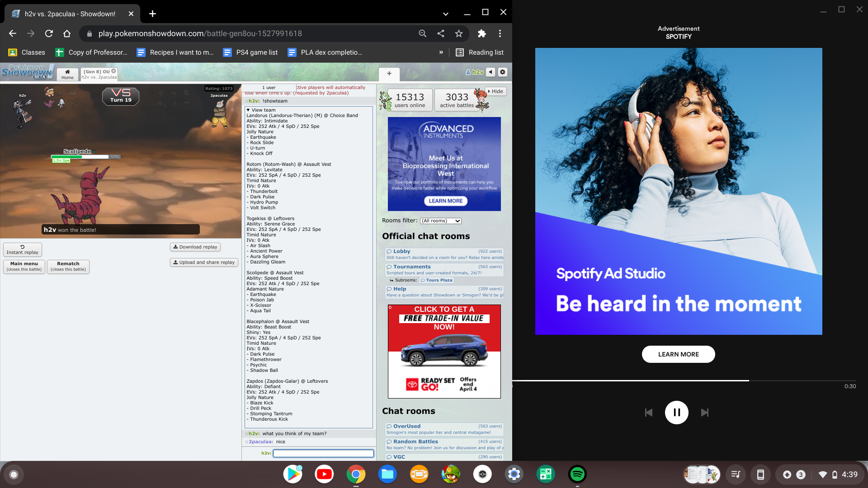Bookmark this page with star icon
The height and width of the screenshot is (488, 868).
pyautogui.click(x=459, y=33)
